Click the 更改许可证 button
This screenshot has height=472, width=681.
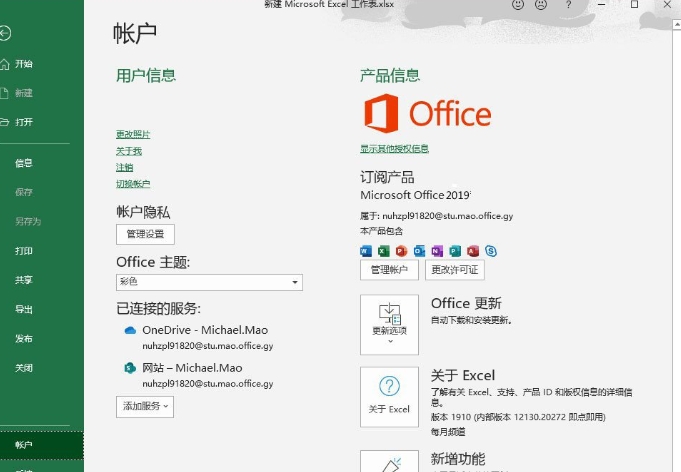(x=454, y=270)
